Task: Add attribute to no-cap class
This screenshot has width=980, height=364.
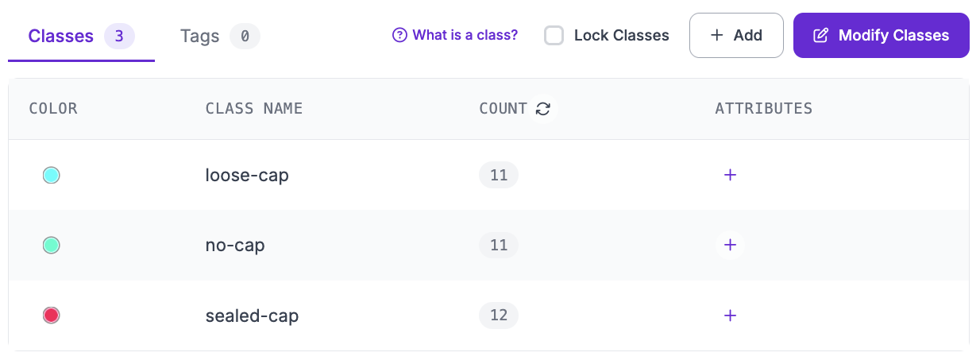Action: click(x=731, y=245)
